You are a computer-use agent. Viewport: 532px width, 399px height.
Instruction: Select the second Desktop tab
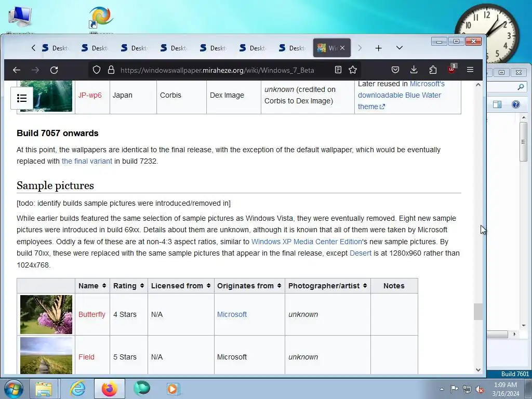[x=95, y=48]
